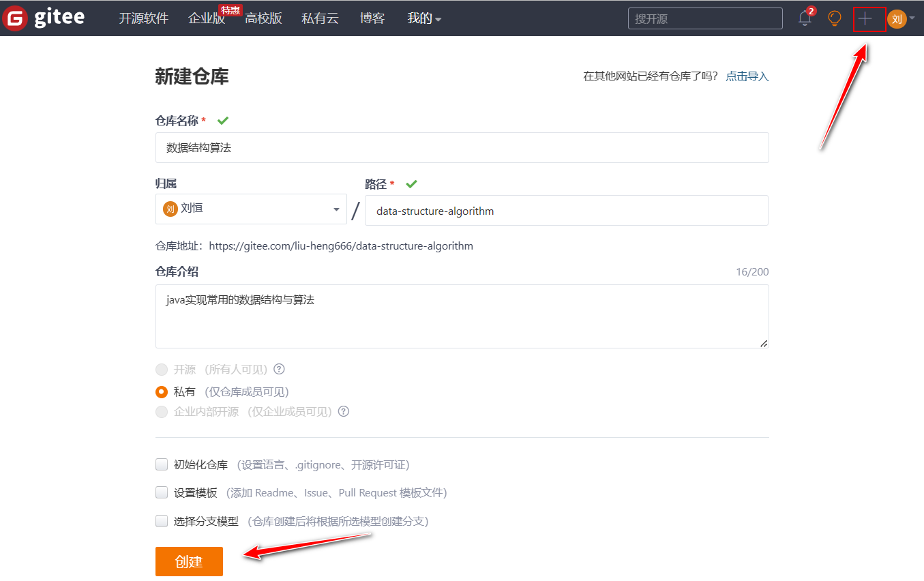924x581 pixels.
Task: Click the 特惠 badge
Action: 230,10
